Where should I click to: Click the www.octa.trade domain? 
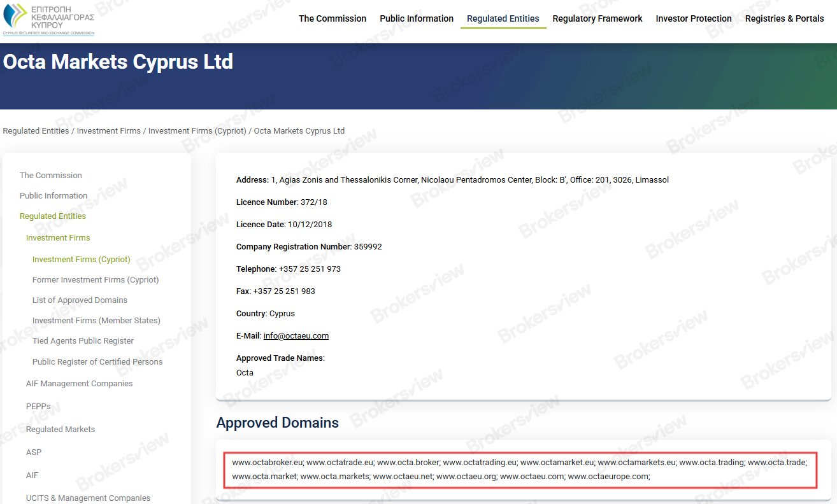click(x=778, y=463)
